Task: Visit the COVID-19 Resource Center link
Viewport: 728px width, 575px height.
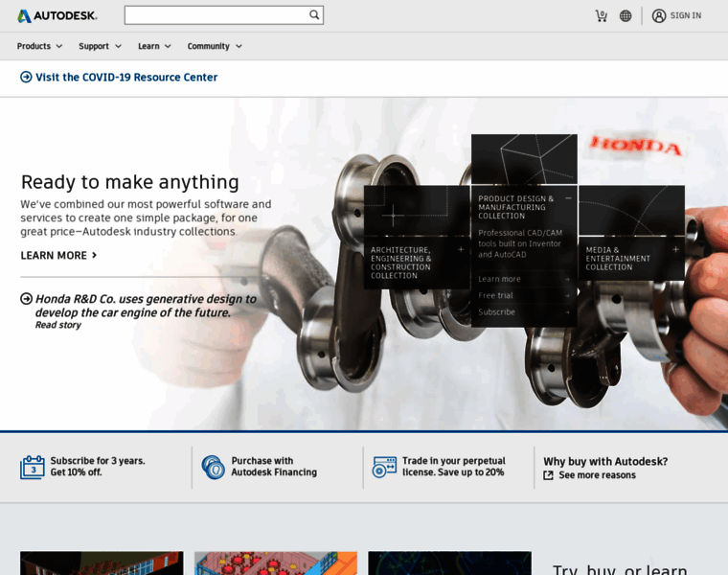Action: pos(126,77)
